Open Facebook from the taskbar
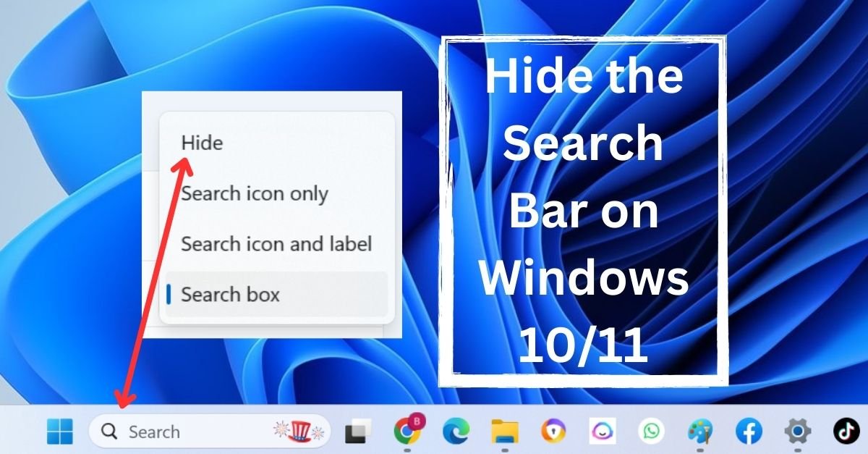The width and height of the screenshot is (868, 454). [749, 432]
